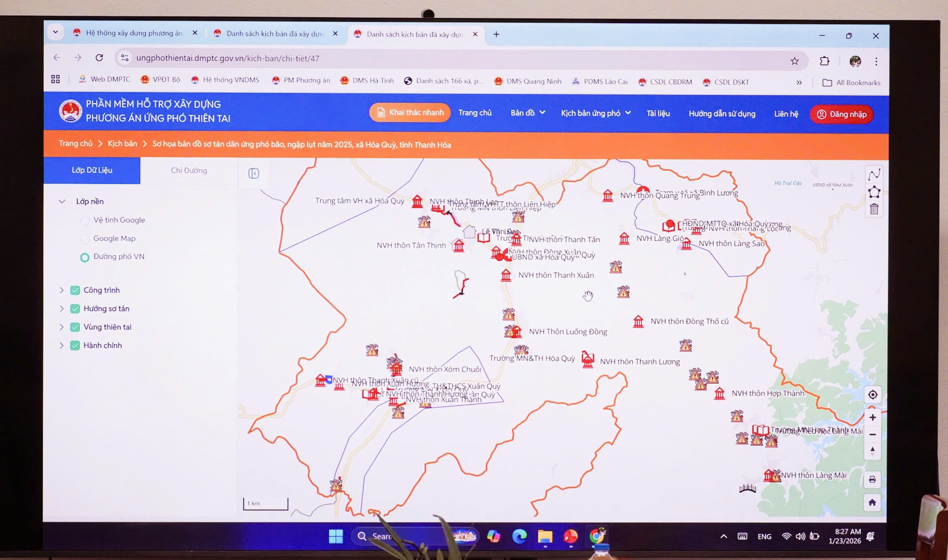This screenshot has width=948, height=560.
Task: Click the locate my position icon
Action: 873,395
